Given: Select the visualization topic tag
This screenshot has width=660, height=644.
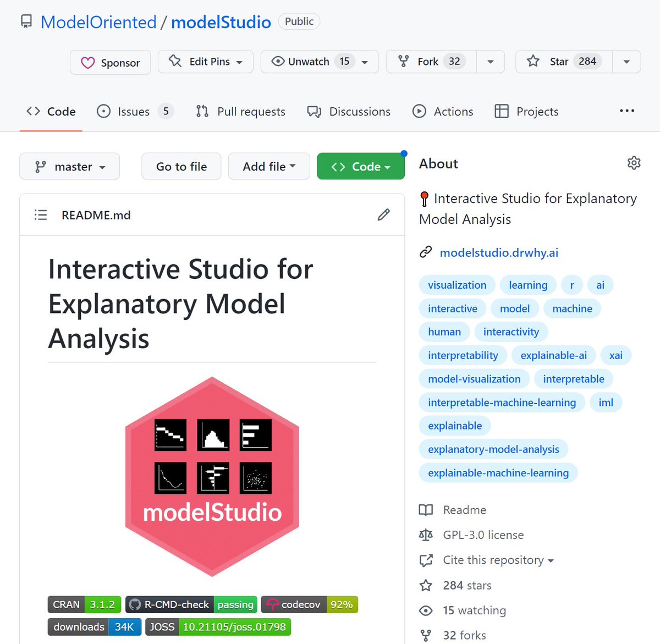Looking at the screenshot, I should coord(457,285).
